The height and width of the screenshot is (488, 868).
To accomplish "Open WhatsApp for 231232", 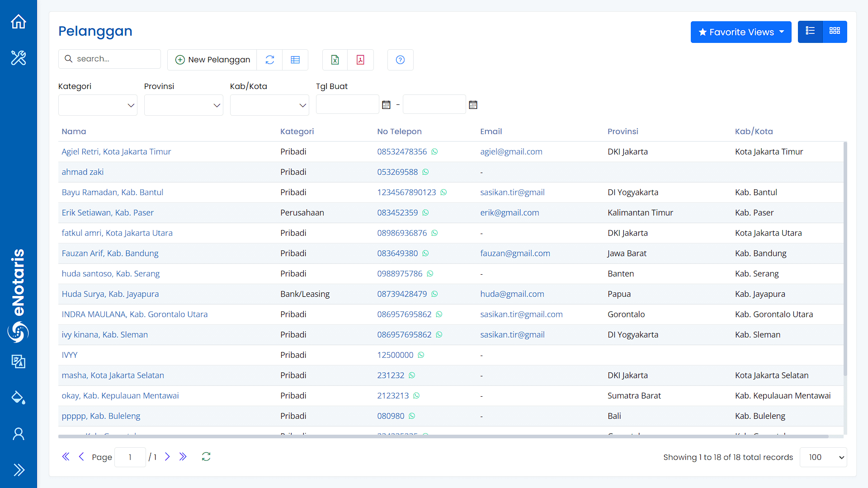I will coord(412,375).
